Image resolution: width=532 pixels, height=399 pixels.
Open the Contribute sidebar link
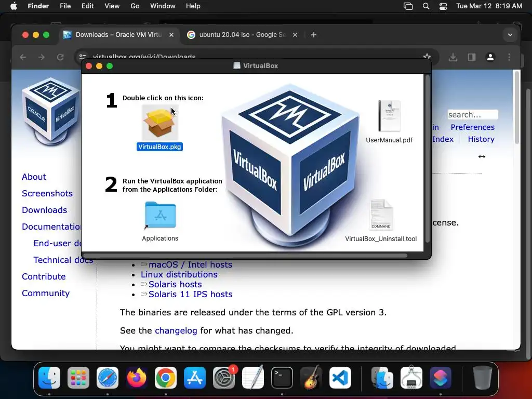[44, 276]
